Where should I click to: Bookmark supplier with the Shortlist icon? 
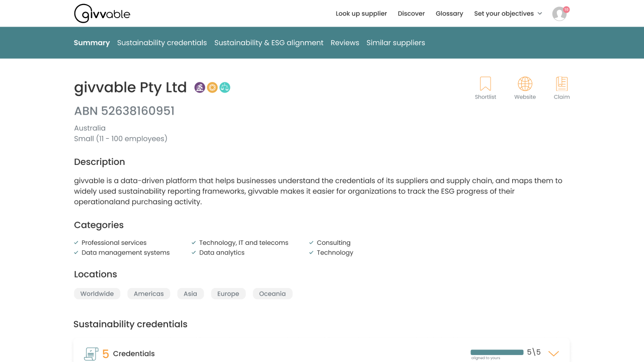pos(486,83)
